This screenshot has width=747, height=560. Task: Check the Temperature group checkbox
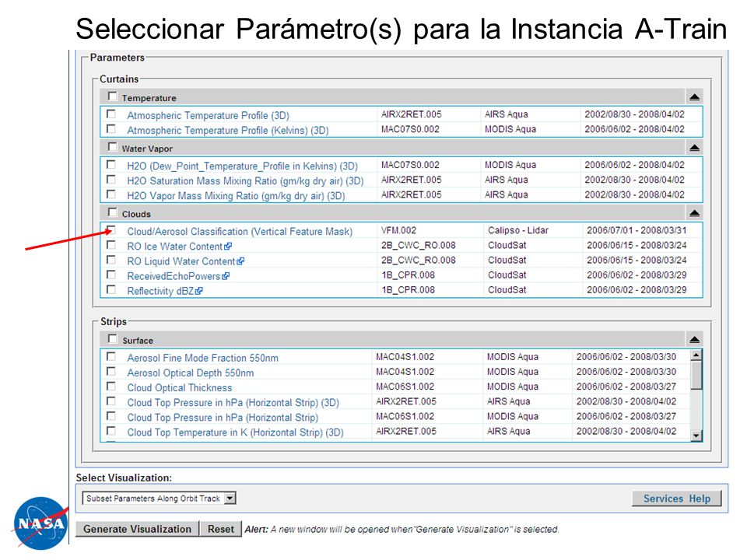coord(112,96)
